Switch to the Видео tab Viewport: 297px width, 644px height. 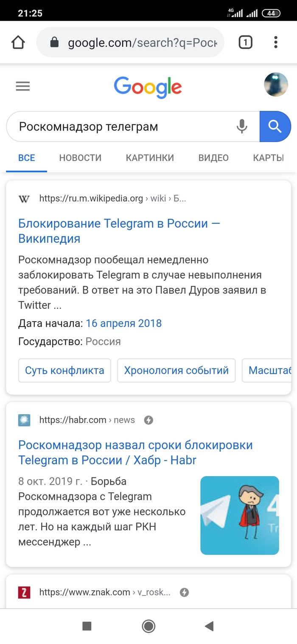(x=213, y=158)
